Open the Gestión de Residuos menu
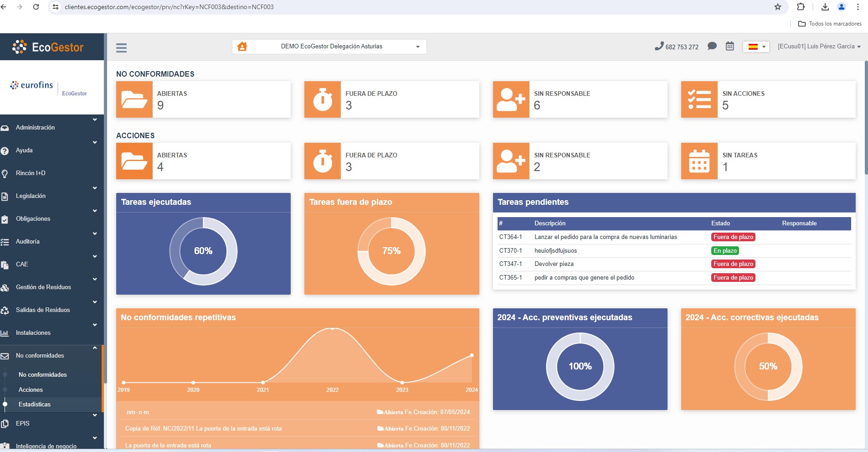The width and height of the screenshot is (868, 452). 43,287
